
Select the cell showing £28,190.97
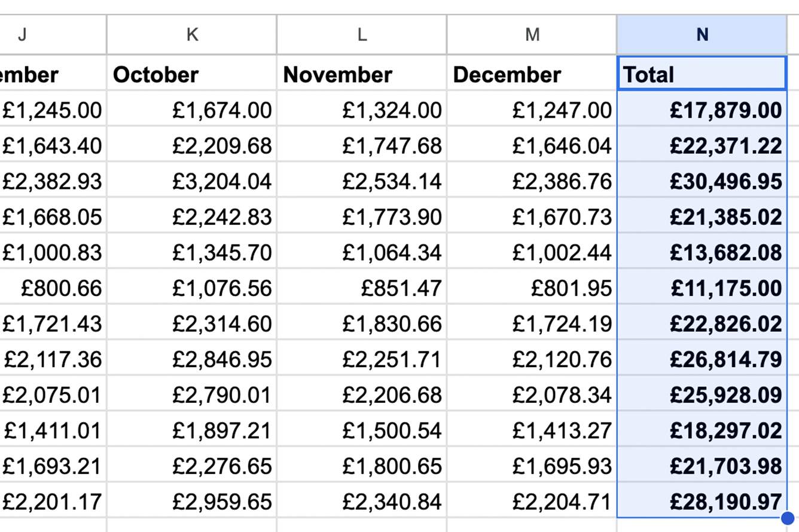(701, 503)
